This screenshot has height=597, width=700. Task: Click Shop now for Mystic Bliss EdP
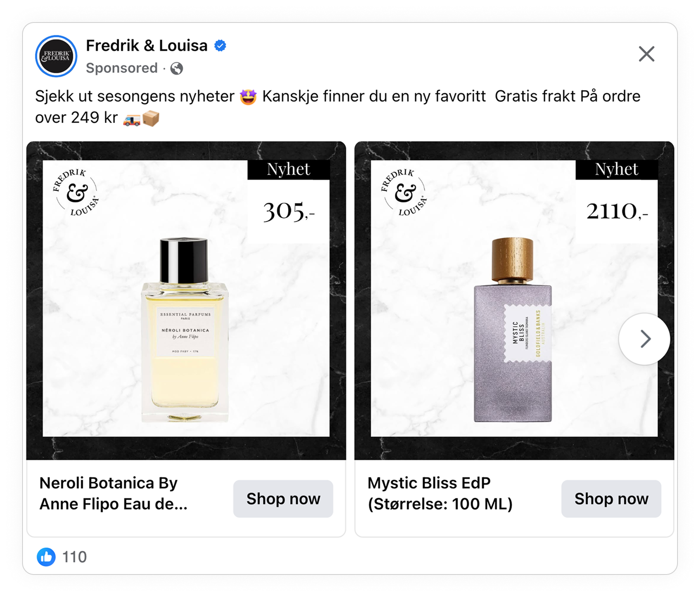pos(611,499)
